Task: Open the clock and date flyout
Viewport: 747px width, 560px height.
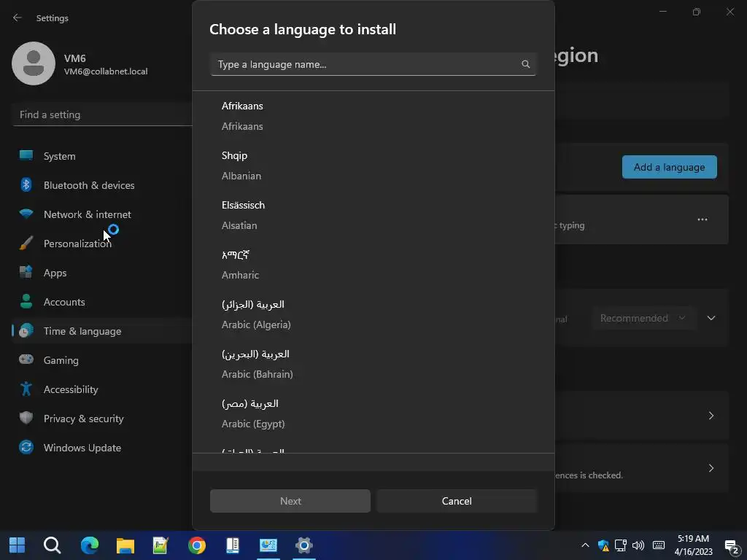Action: 693,545
